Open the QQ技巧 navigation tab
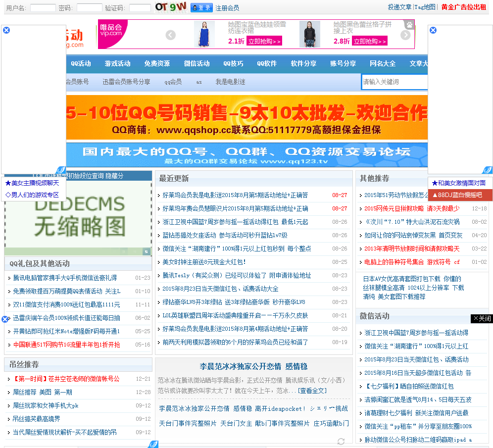This screenshot has width=493, height=448. click(x=233, y=63)
